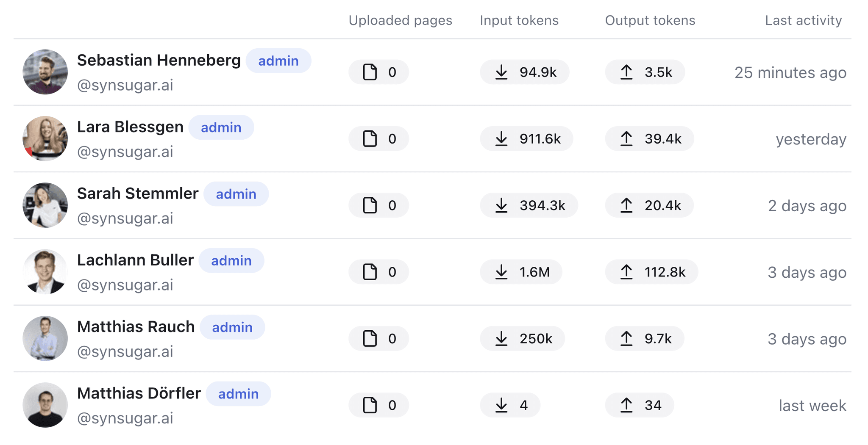Select the Lachlann Buller name link
Viewport: 868px width, 445px height.
[x=136, y=260]
